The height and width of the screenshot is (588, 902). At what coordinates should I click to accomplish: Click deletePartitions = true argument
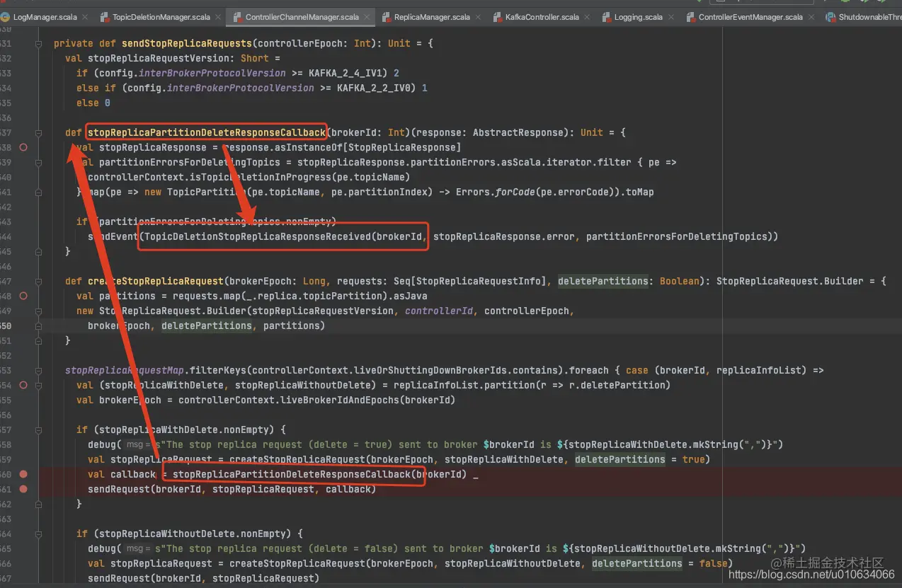pos(639,460)
